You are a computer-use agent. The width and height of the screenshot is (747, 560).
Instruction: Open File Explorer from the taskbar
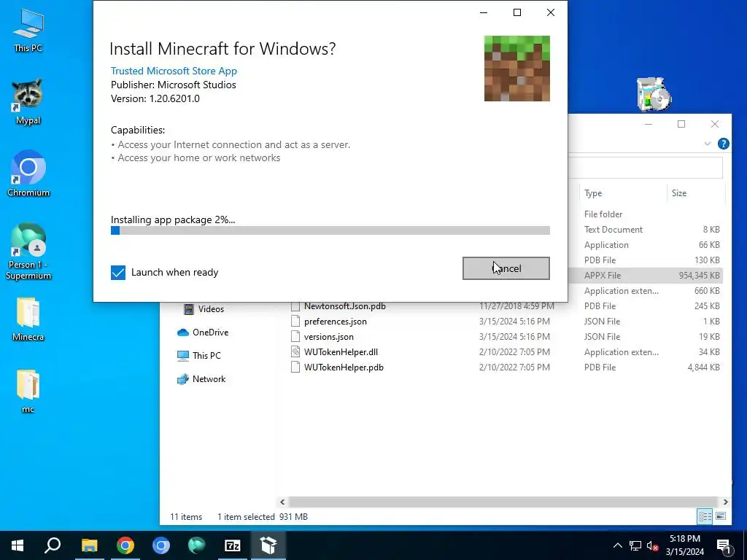[90, 545]
